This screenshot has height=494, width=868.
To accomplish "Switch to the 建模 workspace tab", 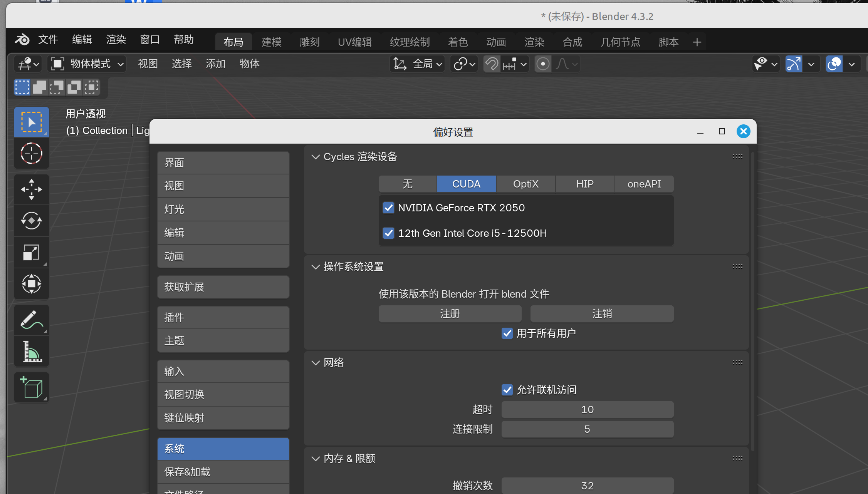I will point(272,42).
